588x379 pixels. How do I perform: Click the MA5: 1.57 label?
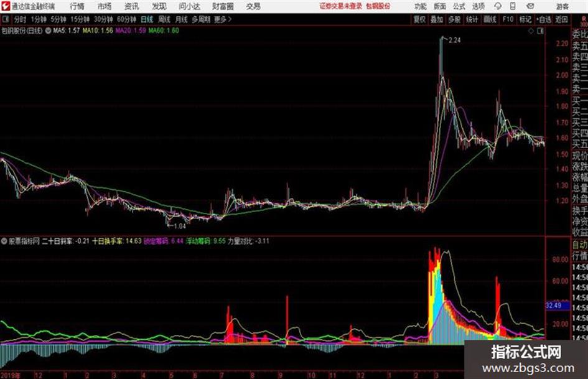click(66, 30)
